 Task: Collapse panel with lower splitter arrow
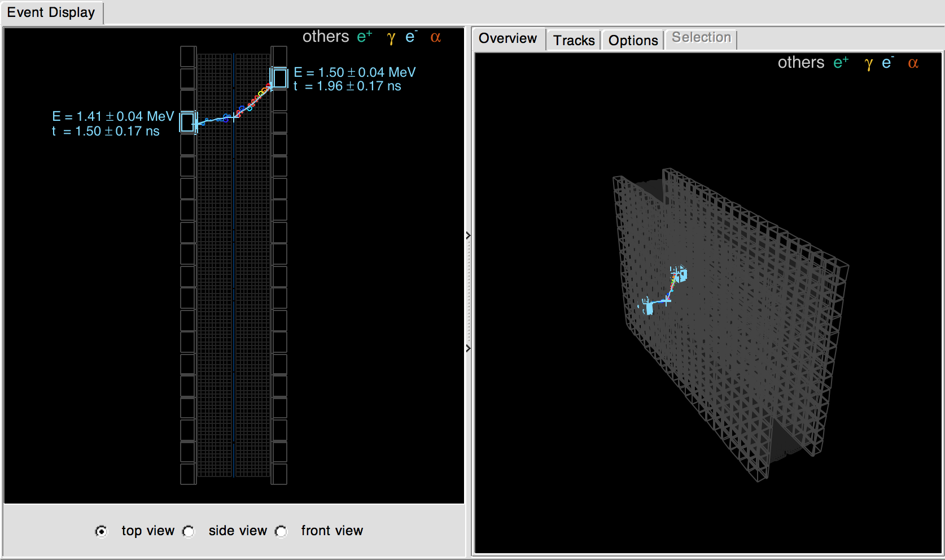(468, 348)
